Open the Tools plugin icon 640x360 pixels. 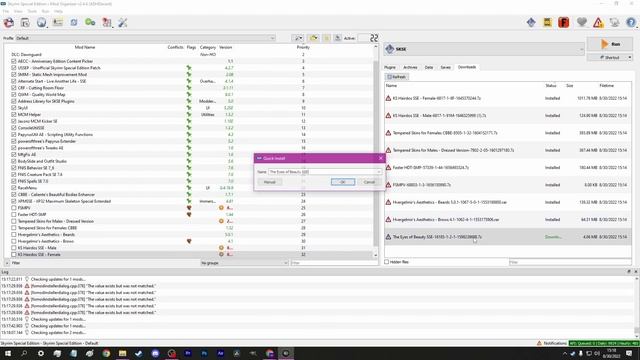(107, 23)
